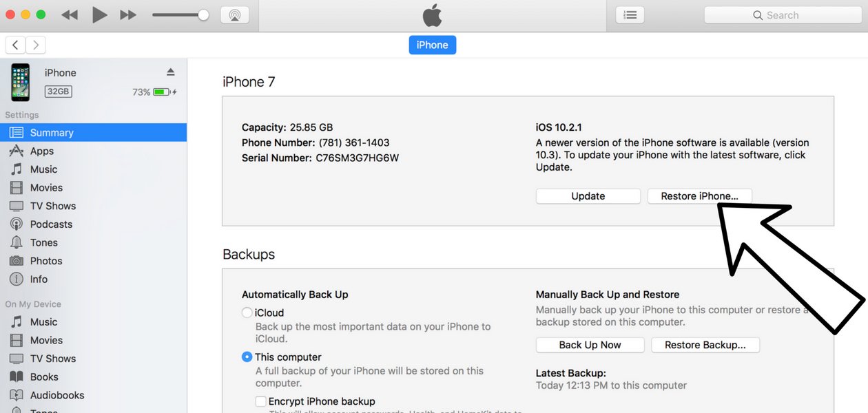Select the iCloud backup radio button
This screenshot has height=413, width=868.
click(x=247, y=313)
